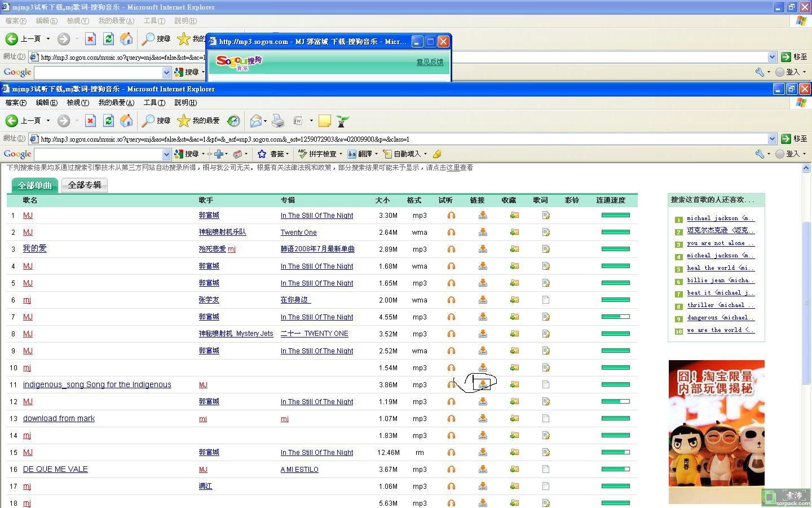This screenshot has width=812, height=508.
Task: Click the Mail envelope icon in the toolbar
Action: tap(255, 121)
